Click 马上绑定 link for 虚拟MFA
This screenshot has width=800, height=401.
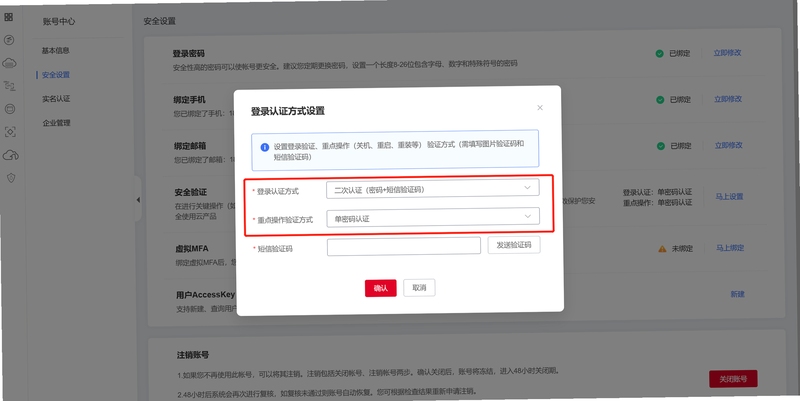coord(730,248)
